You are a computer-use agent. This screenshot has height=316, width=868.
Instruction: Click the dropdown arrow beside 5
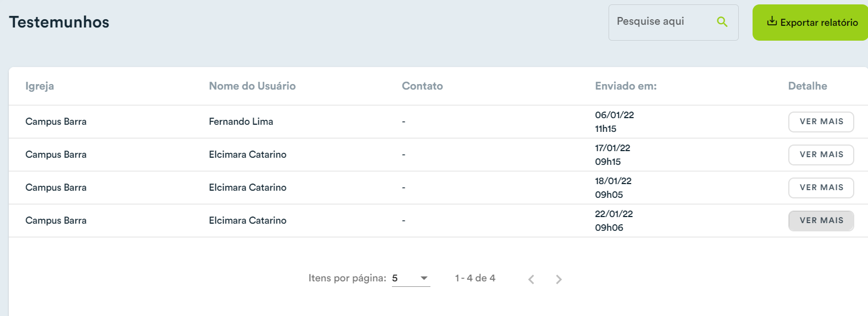pos(424,278)
